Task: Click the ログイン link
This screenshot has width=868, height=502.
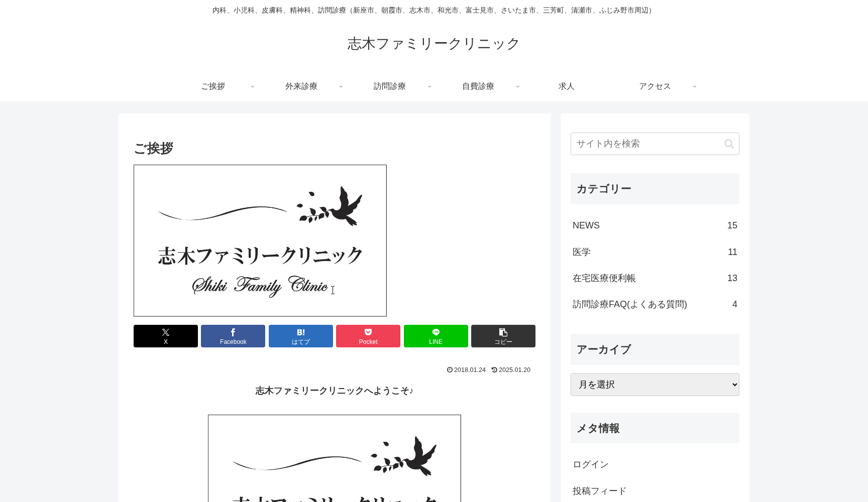Action: (x=590, y=464)
